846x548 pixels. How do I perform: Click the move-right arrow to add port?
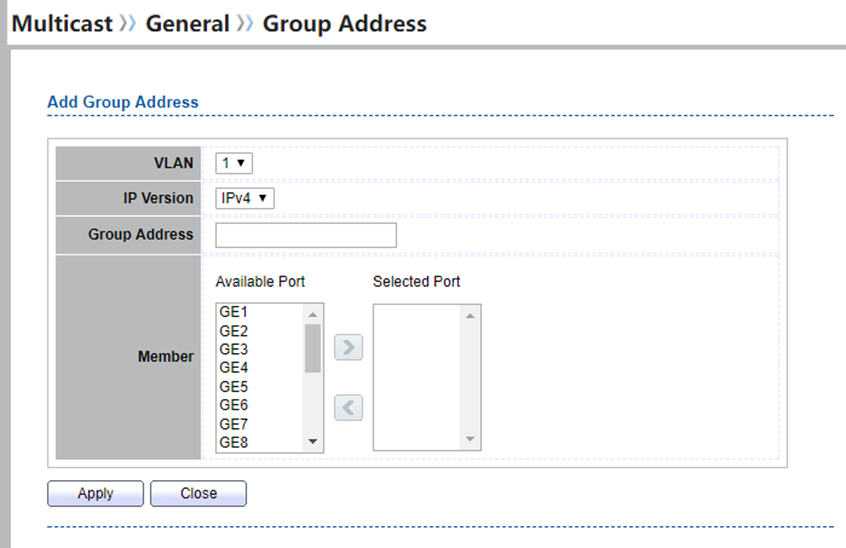(348, 348)
